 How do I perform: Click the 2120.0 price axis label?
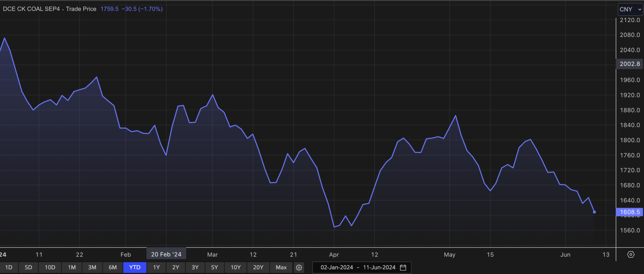630,20
